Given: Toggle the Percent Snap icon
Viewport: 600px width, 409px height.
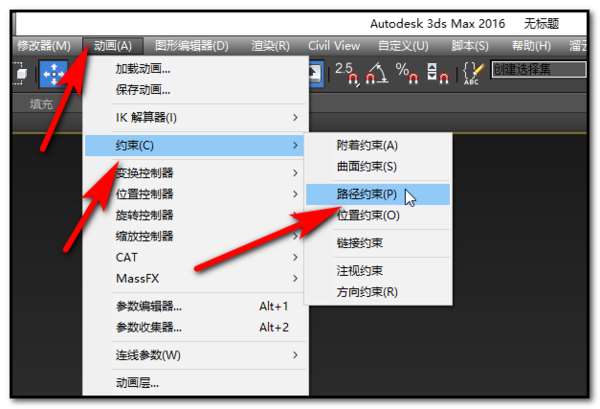Looking at the screenshot, I should (407, 73).
